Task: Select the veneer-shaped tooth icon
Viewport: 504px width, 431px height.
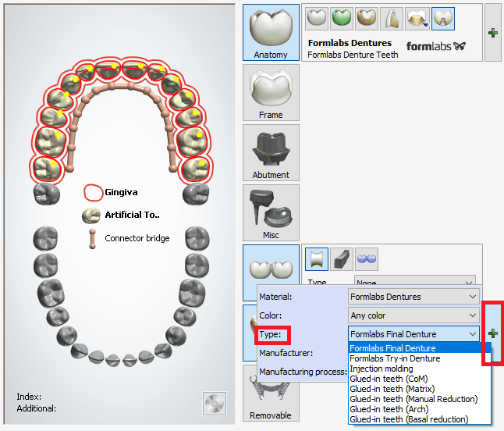Action: coord(392,18)
